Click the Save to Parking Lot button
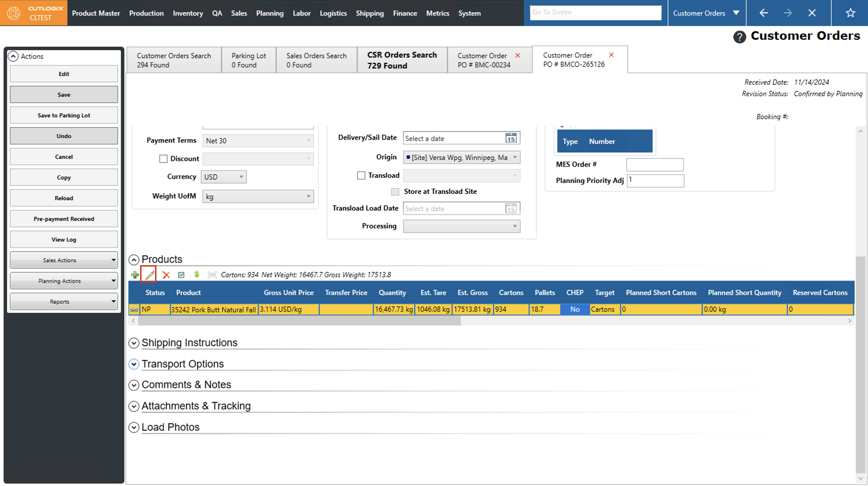868x486 pixels. click(64, 115)
